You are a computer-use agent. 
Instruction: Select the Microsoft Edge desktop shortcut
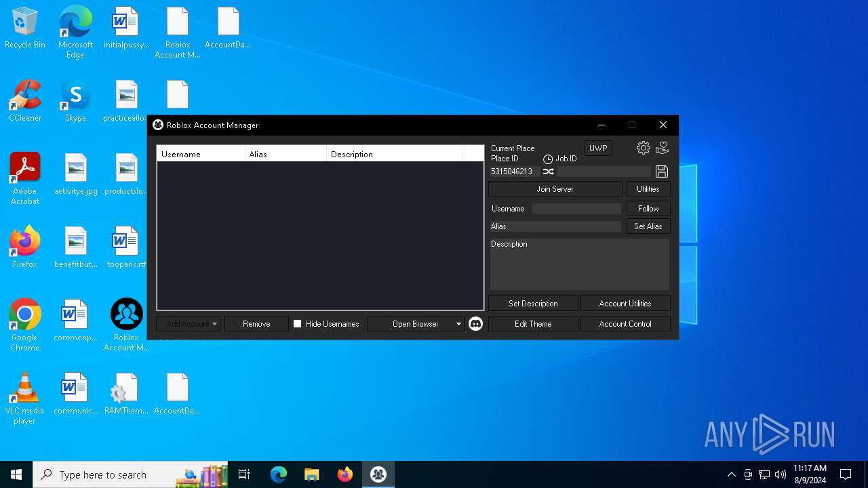[x=75, y=33]
